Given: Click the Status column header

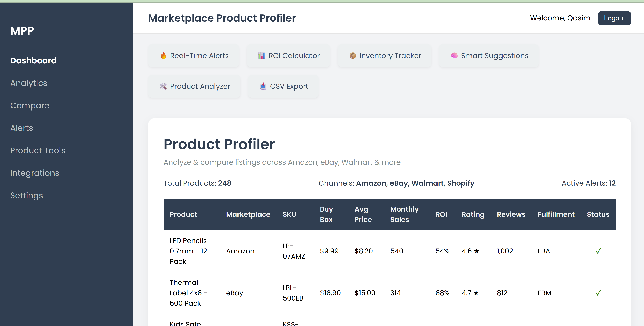Looking at the screenshot, I should (x=598, y=214).
